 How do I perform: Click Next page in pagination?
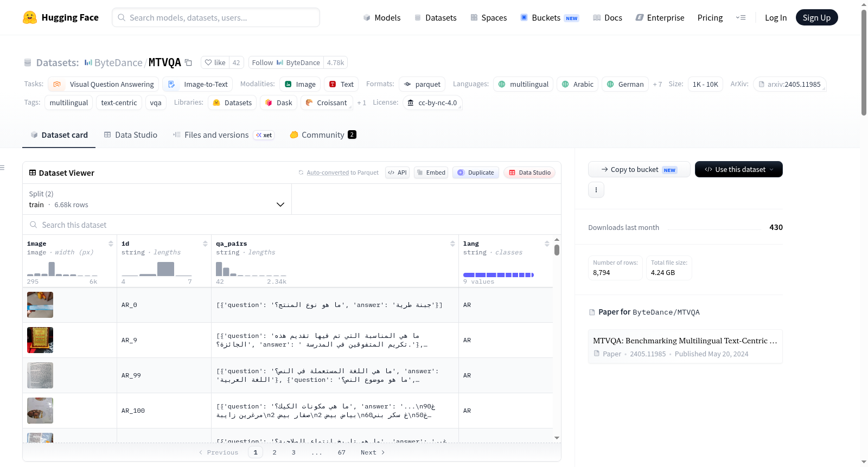[x=373, y=452]
